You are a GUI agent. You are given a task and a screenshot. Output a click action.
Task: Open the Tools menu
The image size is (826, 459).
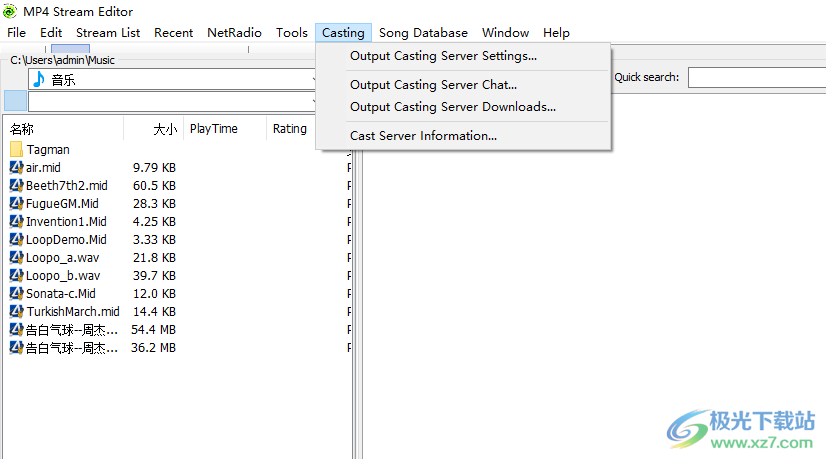pos(292,33)
